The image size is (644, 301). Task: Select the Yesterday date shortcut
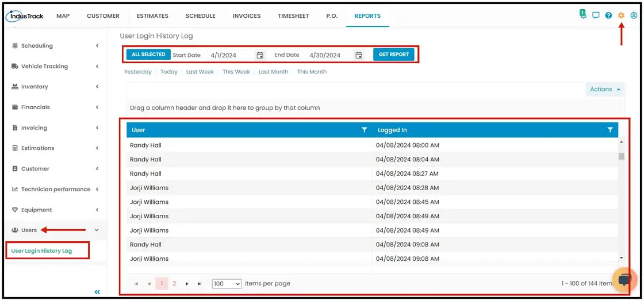pos(137,72)
